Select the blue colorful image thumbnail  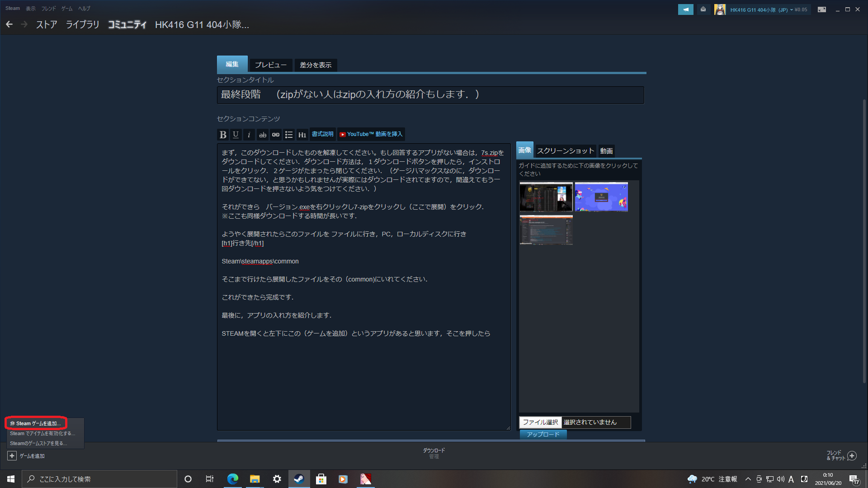(601, 197)
